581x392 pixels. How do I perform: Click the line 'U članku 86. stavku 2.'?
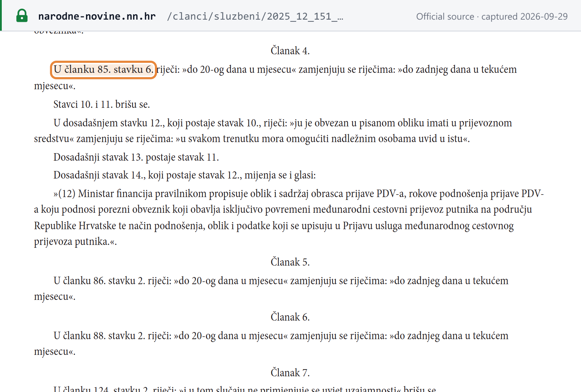tap(271, 288)
